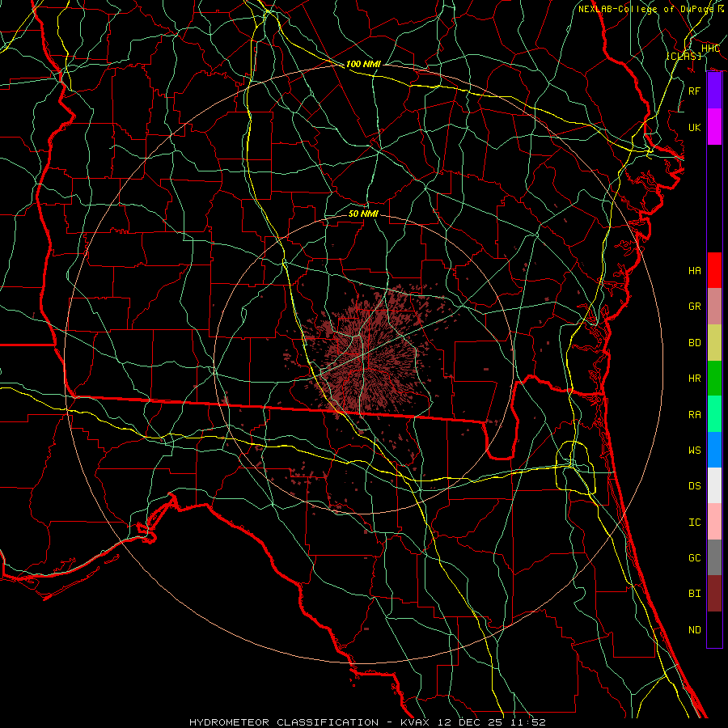The height and width of the screenshot is (728, 728).
Task: Click the "HR" legend label
Action: (694, 379)
